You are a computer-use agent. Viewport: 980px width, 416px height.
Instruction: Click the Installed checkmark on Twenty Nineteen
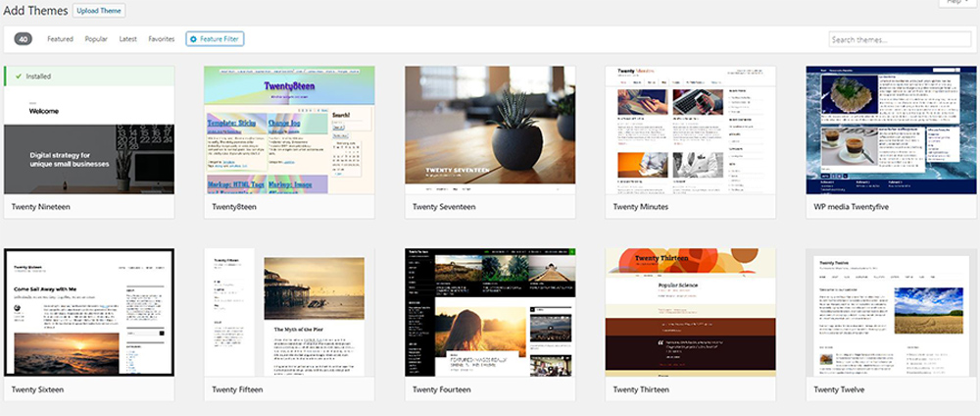19,77
